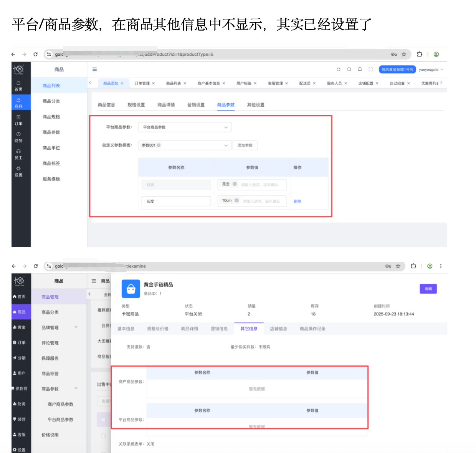Open 商户商品参数 in the examine page submenu

tap(60, 404)
